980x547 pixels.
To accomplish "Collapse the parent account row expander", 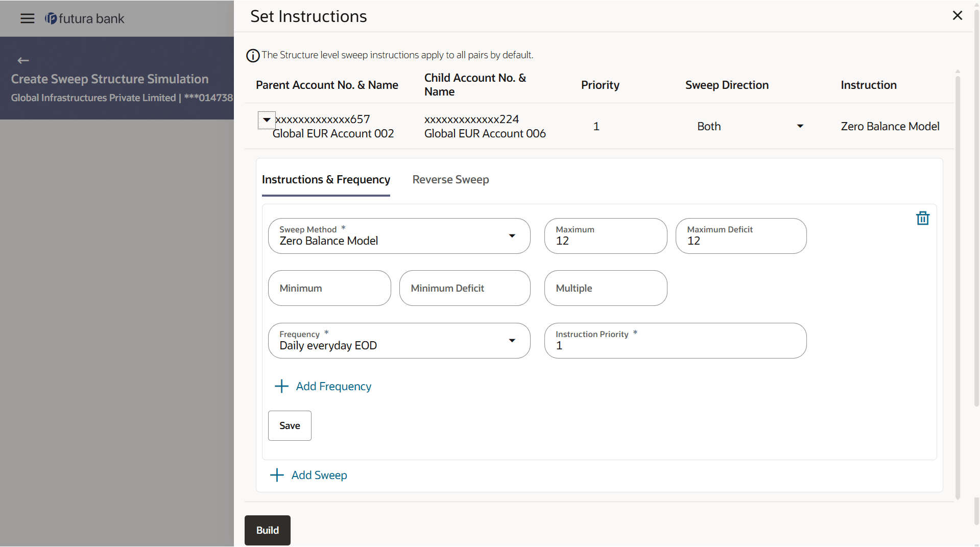I will pyautogui.click(x=267, y=120).
